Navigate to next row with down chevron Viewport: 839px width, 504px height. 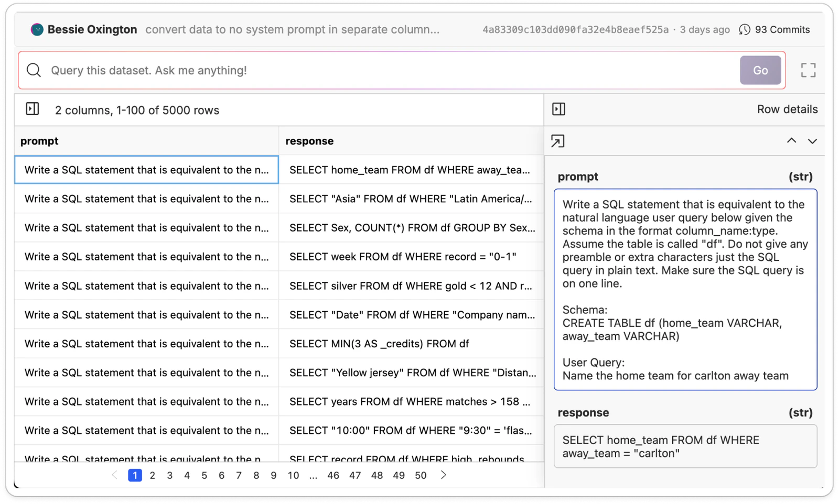tap(812, 141)
